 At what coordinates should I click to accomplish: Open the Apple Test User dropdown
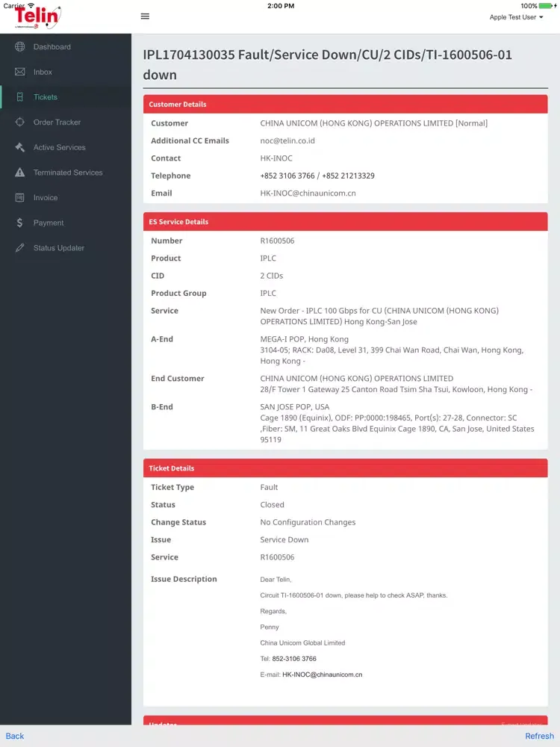click(516, 17)
